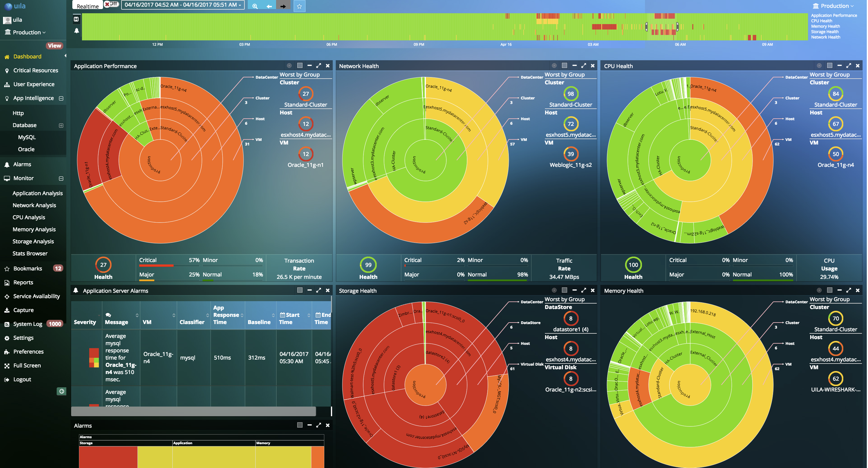The height and width of the screenshot is (468, 868).
Task: Toggle the radio indicator on the CPU Health panel header
Action: pyautogui.click(x=819, y=65)
